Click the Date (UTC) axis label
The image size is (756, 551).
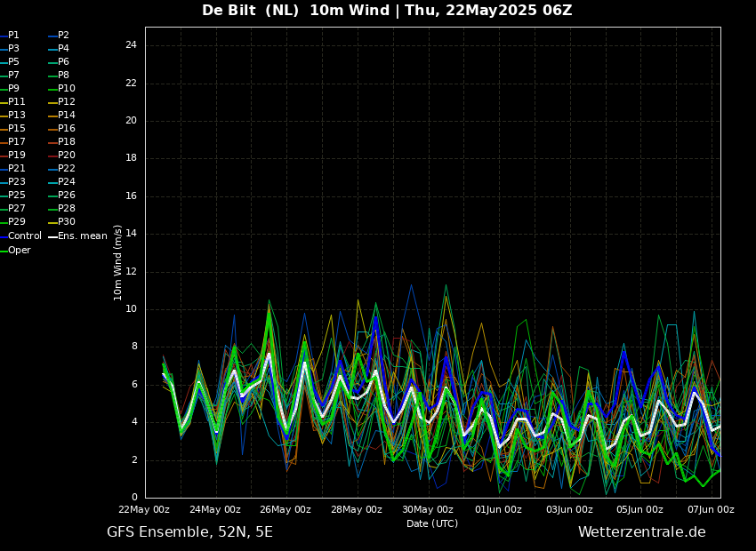(x=432, y=524)
